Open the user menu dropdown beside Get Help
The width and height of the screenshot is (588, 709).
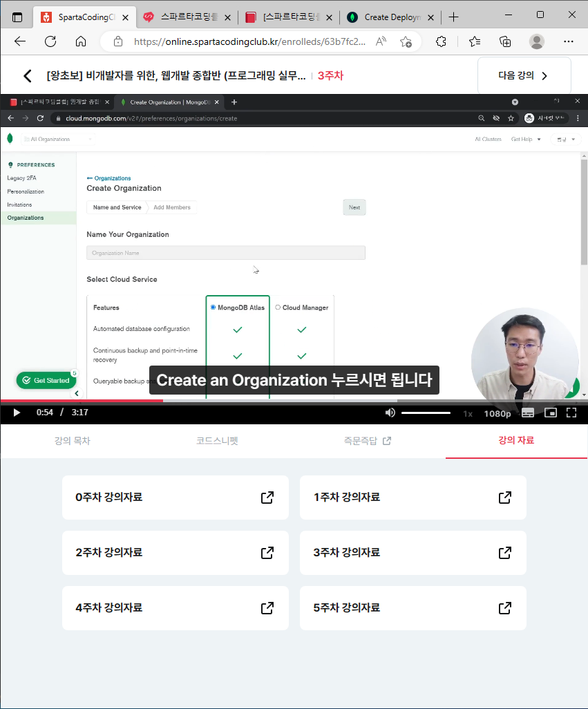[x=567, y=140]
